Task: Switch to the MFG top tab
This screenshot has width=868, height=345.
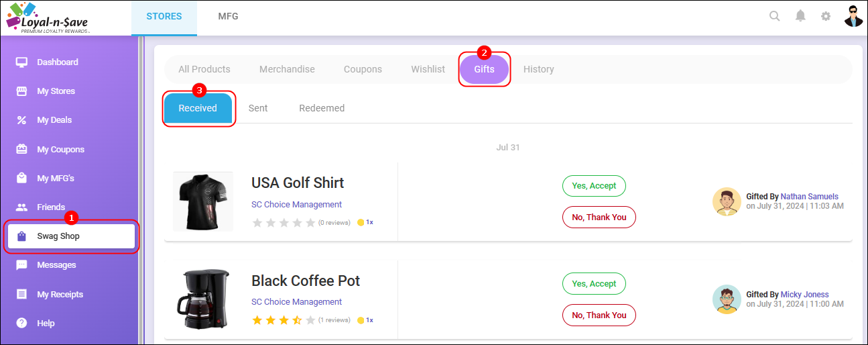Action: pyautogui.click(x=228, y=16)
